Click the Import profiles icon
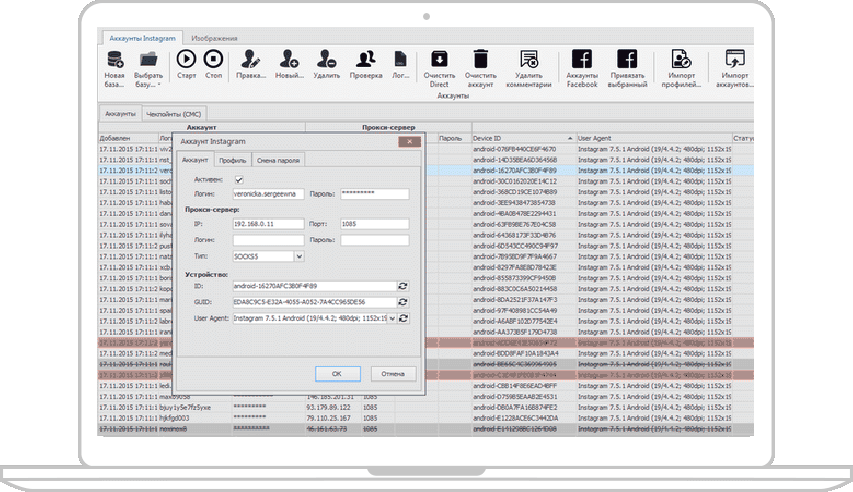853x492 pixels. coord(681,59)
